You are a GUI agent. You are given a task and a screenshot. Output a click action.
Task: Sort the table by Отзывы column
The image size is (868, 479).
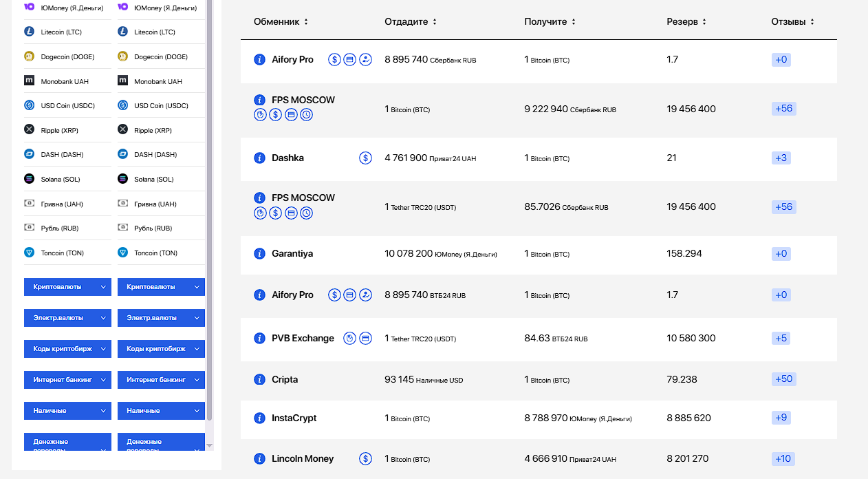pyautogui.click(x=792, y=22)
